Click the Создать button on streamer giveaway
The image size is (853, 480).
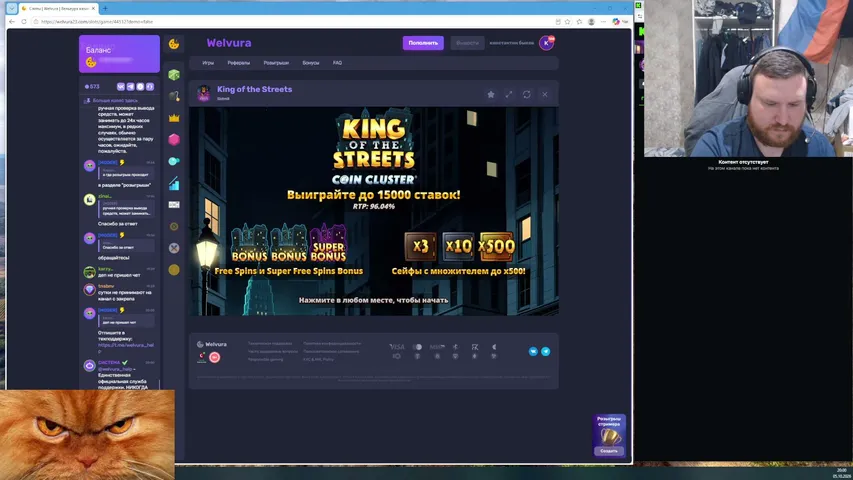pos(609,451)
